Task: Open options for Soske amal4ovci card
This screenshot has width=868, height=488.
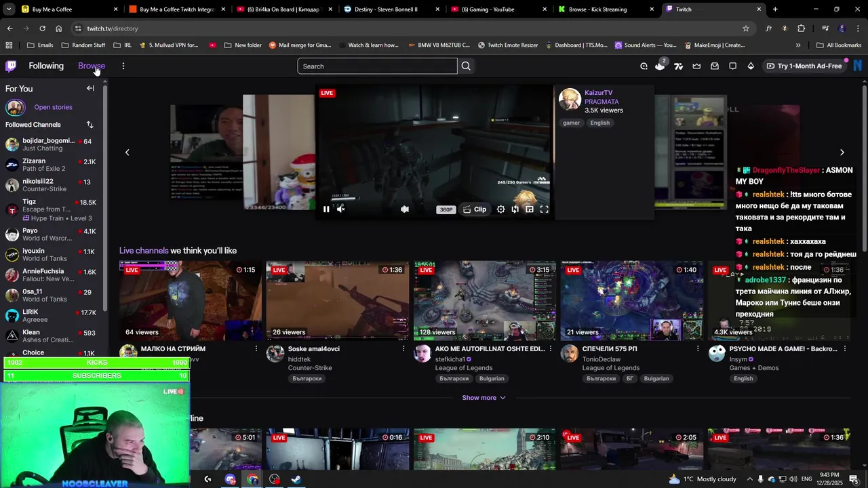Action: (x=403, y=348)
